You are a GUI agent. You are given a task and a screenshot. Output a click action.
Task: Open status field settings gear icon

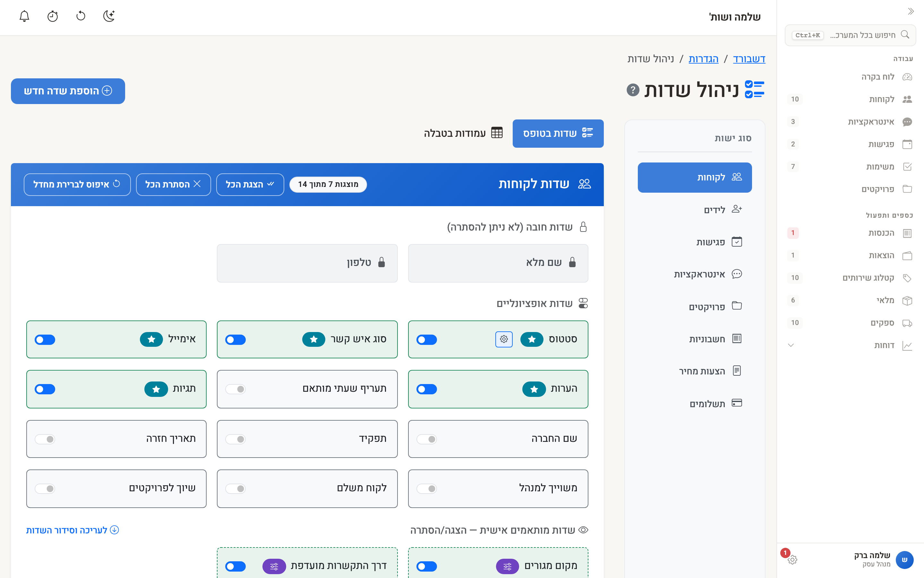pos(504,339)
